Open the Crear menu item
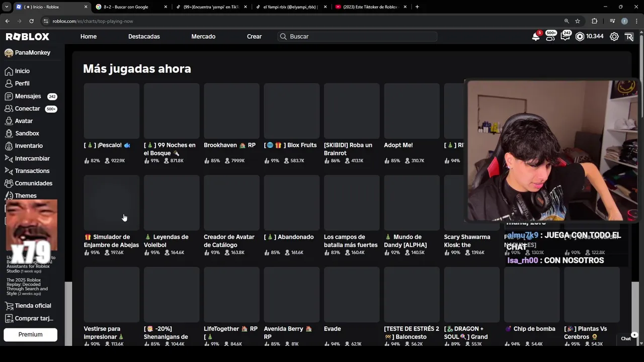The width and height of the screenshot is (644, 362). coord(254,37)
